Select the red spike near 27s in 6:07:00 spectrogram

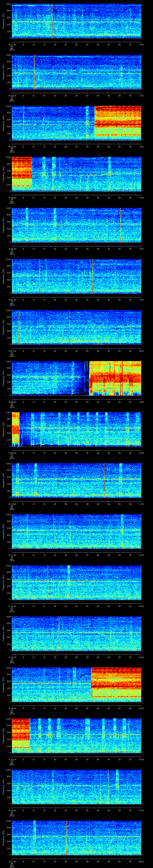(69, 327)
